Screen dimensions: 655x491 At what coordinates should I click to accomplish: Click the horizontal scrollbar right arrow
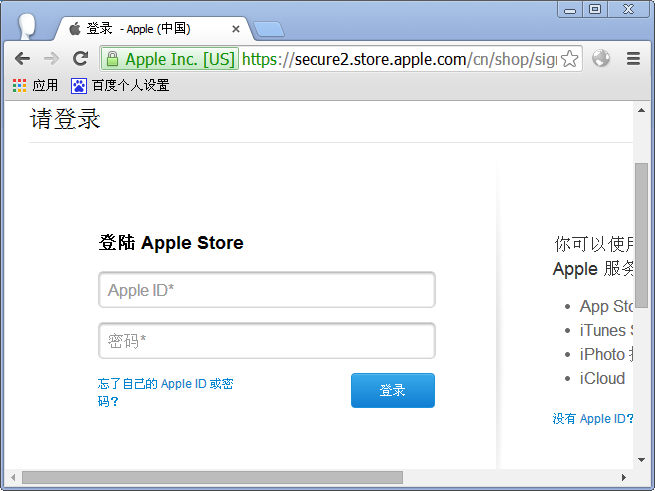624,477
